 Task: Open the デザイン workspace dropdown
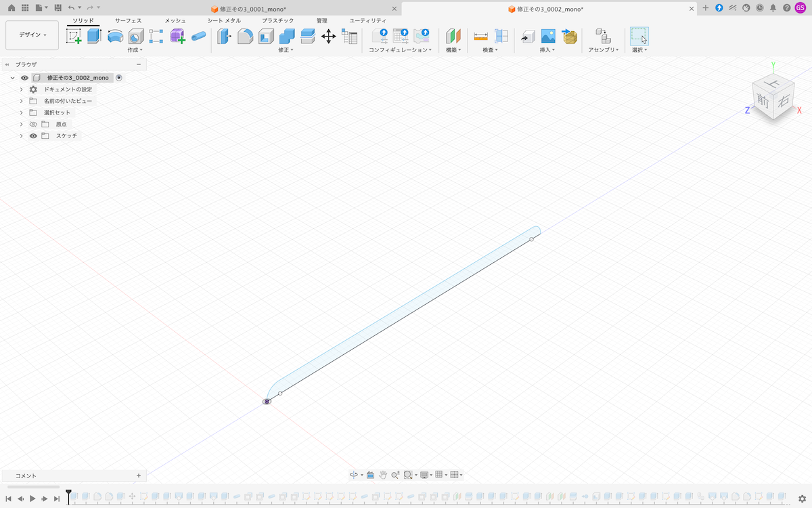pyautogui.click(x=32, y=35)
